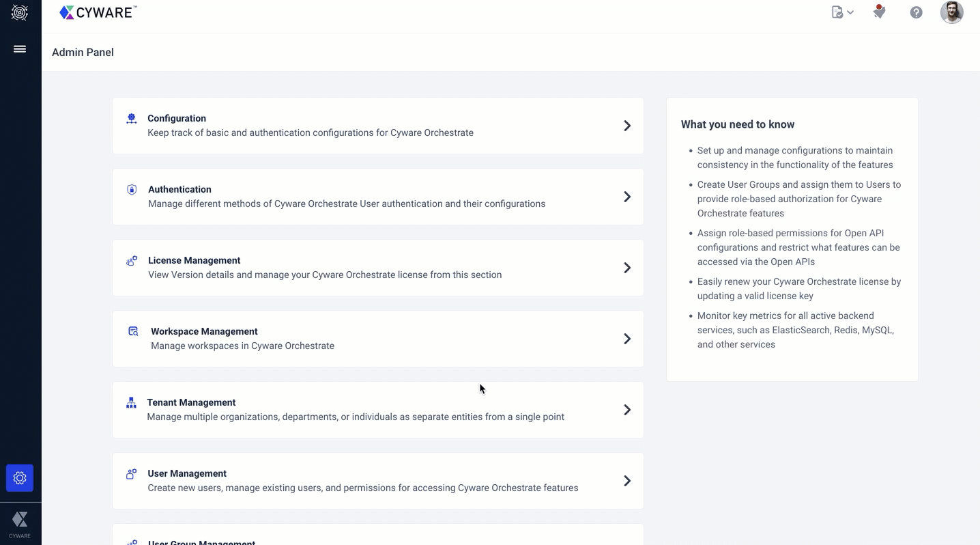Select the User Management title

tap(187, 473)
